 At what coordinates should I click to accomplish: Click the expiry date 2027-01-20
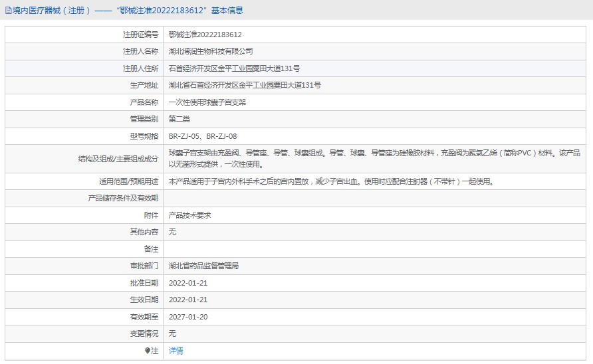[188, 317]
